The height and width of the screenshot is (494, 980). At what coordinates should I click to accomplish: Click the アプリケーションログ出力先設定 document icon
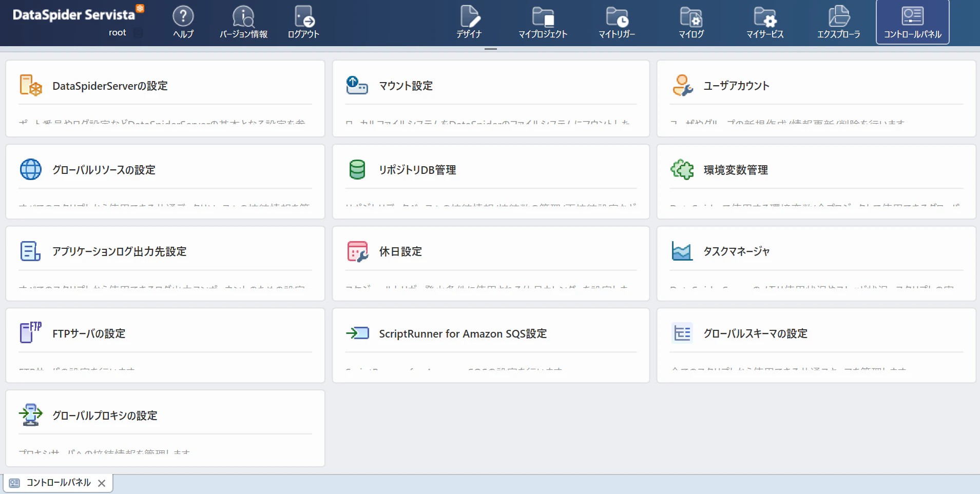click(x=30, y=251)
